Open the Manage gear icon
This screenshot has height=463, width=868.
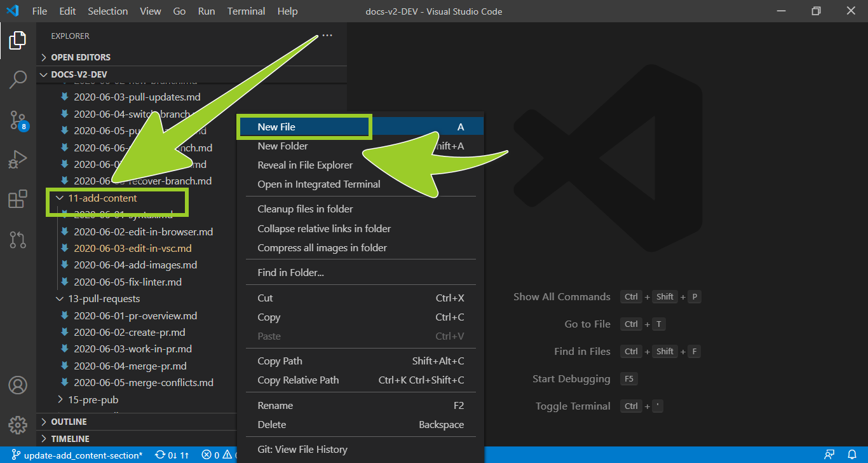click(x=18, y=425)
